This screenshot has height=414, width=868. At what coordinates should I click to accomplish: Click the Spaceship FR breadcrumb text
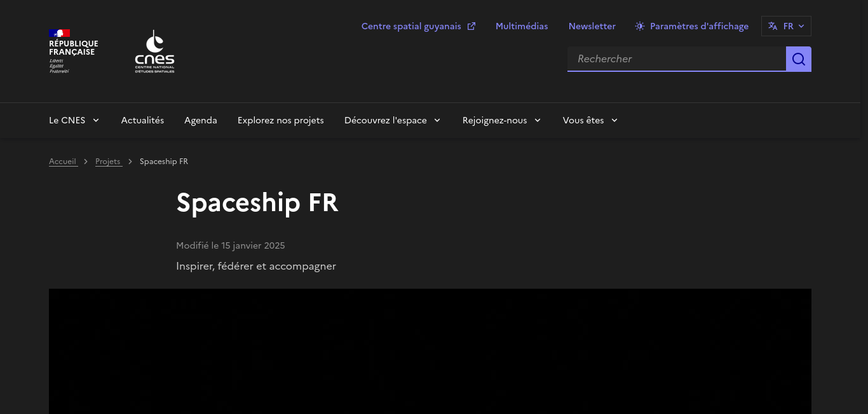click(164, 162)
